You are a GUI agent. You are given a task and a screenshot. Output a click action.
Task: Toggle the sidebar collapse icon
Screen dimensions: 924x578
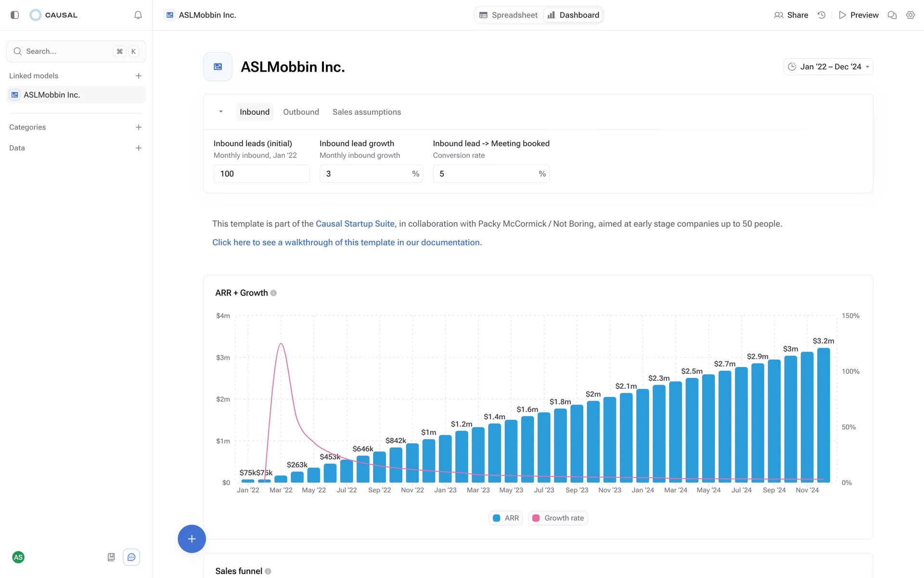pyautogui.click(x=14, y=15)
